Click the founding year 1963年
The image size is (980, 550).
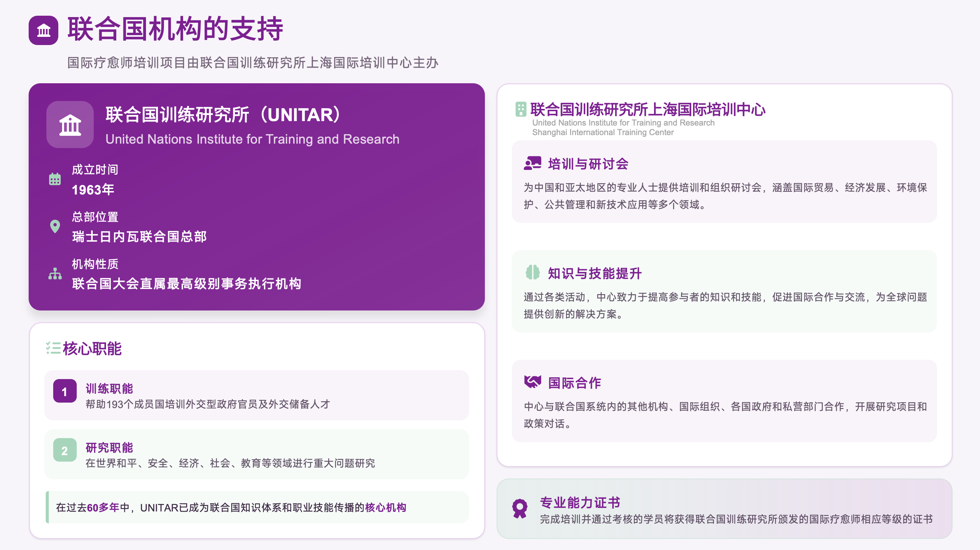tap(93, 189)
